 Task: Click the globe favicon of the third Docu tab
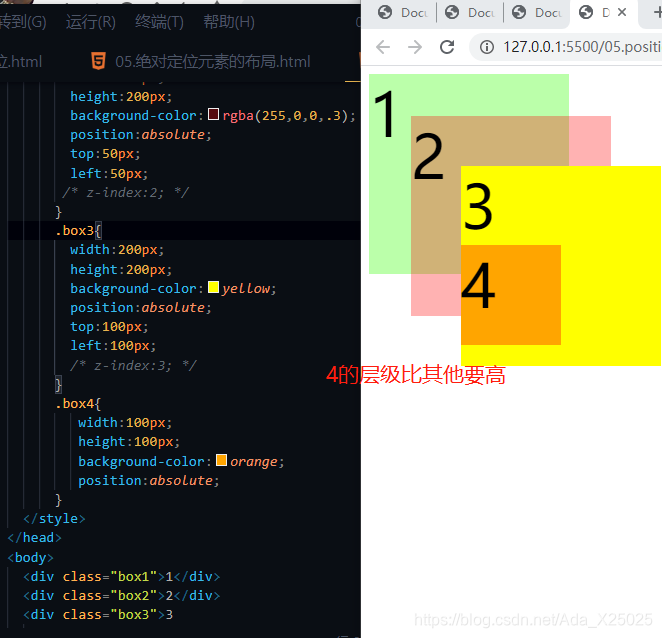click(519, 12)
